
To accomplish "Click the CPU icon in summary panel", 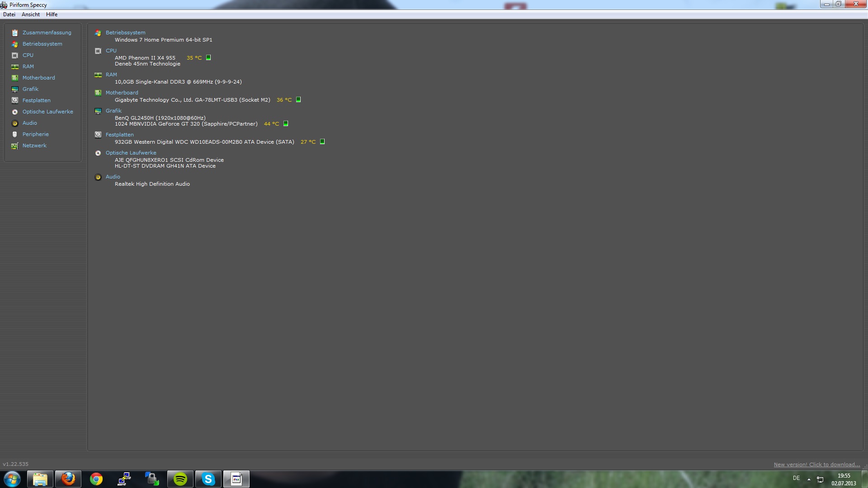I will tap(98, 51).
